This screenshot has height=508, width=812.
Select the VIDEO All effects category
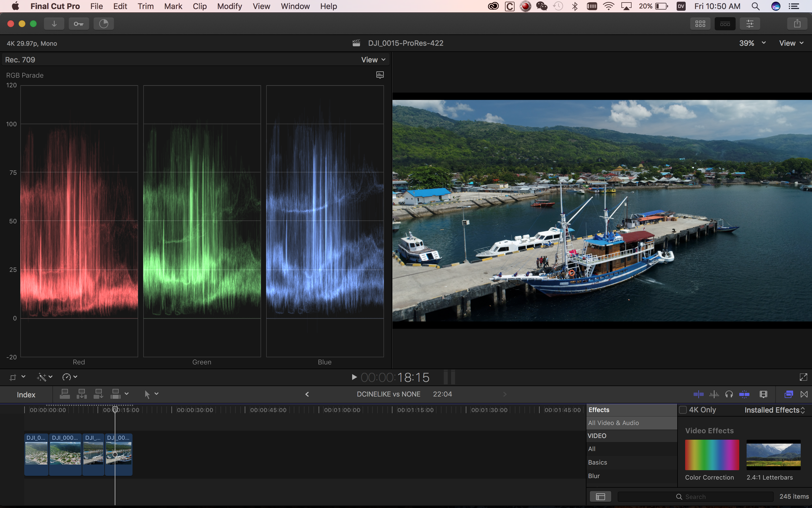(x=632, y=449)
